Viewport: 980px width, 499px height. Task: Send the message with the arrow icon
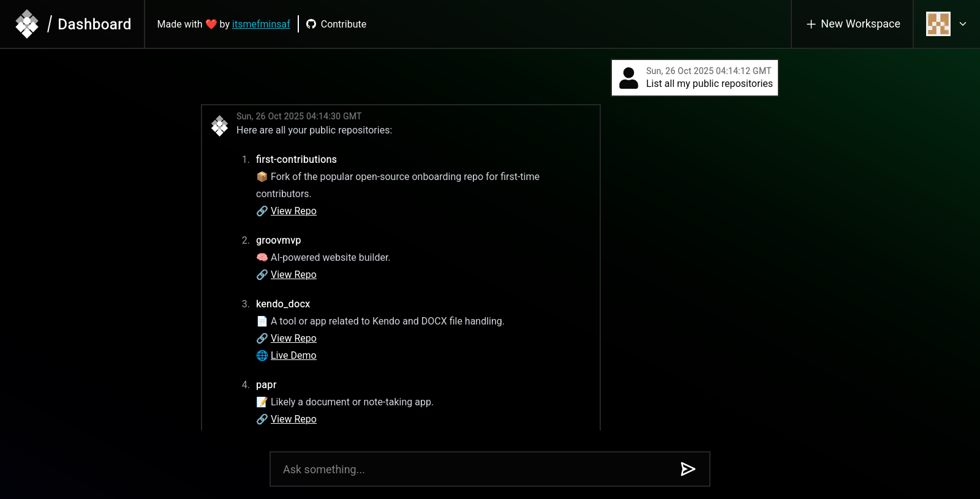click(688, 469)
